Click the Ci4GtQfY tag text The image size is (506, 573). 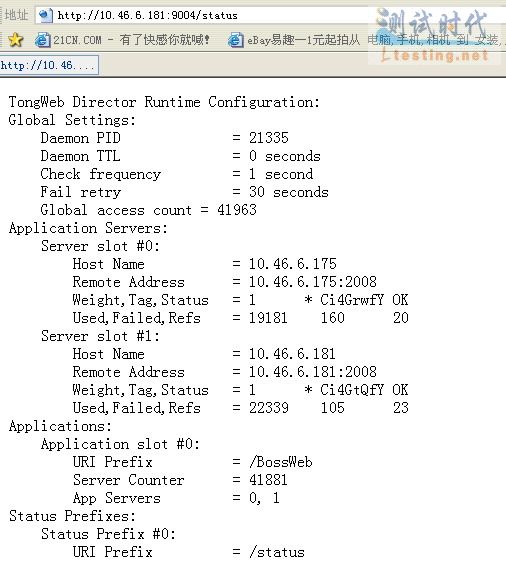pyautogui.click(x=352, y=390)
